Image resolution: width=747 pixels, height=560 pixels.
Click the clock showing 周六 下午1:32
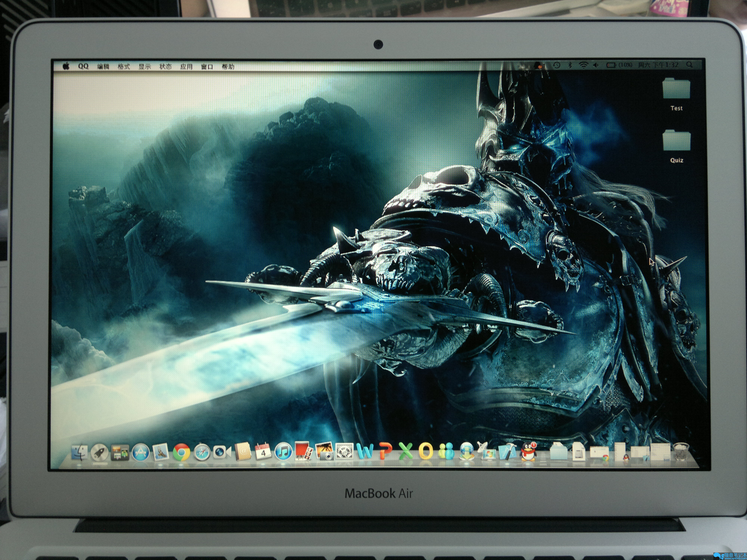pyautogui.click(x=658, y=65)
